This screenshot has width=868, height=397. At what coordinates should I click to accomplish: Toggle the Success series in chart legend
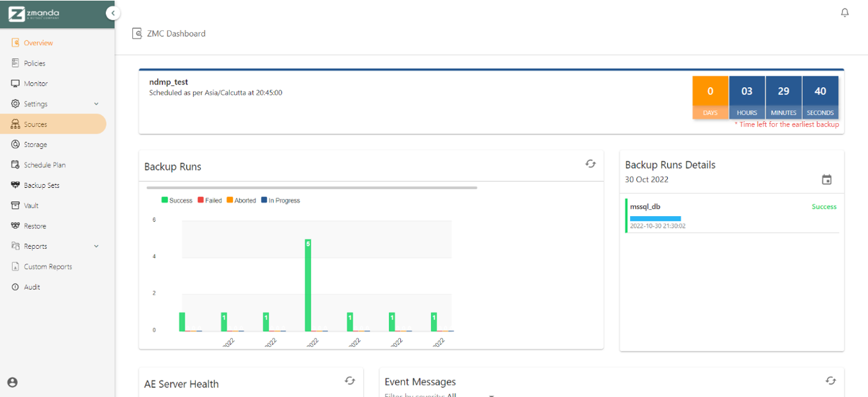point(177,201)
